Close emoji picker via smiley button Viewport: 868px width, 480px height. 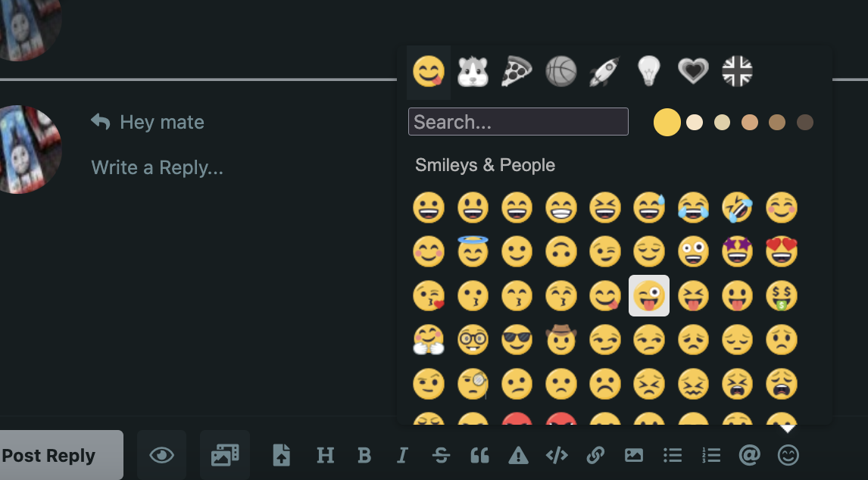(788, 455)
